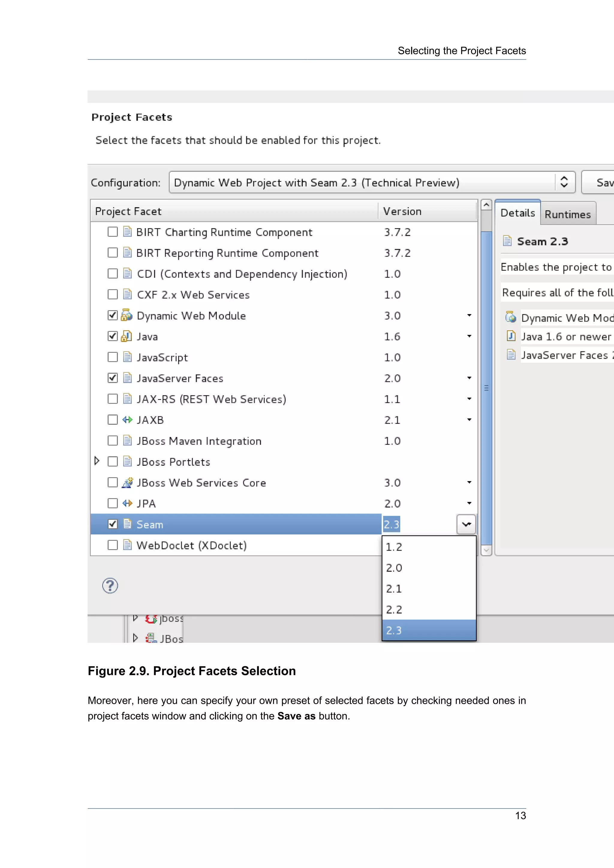Image resolution: width=614 pixels, height=868 pixels.
Task: Check the WebDoclet (XDoclet) checkbox
Action: [x=113, y=545]
